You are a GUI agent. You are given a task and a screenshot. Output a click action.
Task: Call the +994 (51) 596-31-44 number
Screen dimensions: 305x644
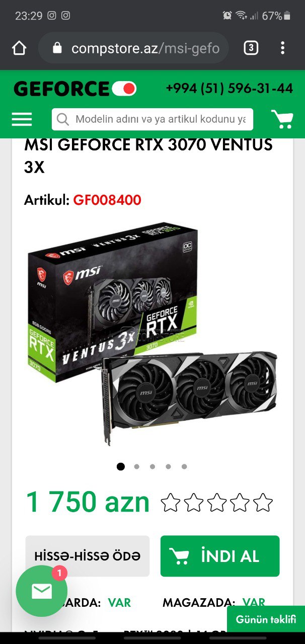[x=229, y=89]
